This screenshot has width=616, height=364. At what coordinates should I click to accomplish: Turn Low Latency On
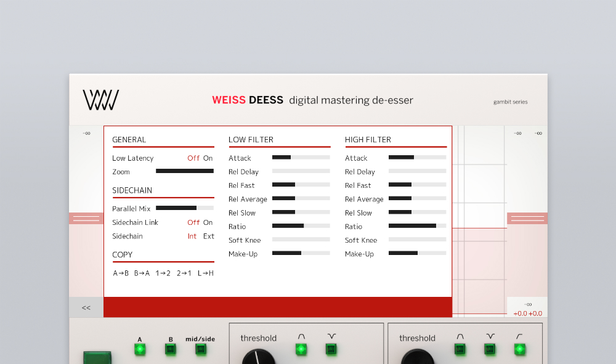tap(208, 158)
